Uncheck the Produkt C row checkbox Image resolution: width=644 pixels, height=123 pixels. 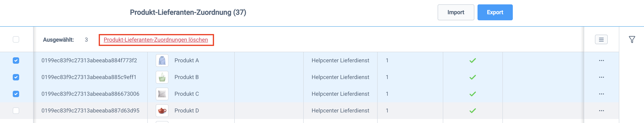pyautogui.click(x=16, y=94)
